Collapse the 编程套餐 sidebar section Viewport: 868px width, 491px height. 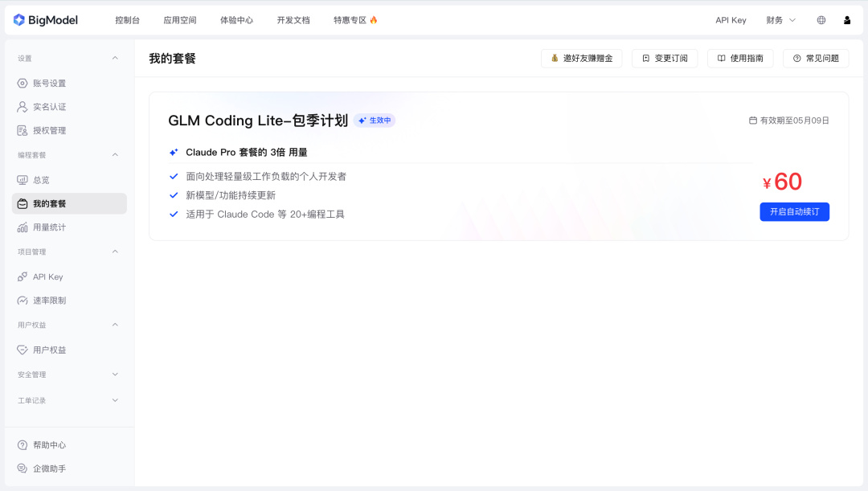(x=115, y=155)
